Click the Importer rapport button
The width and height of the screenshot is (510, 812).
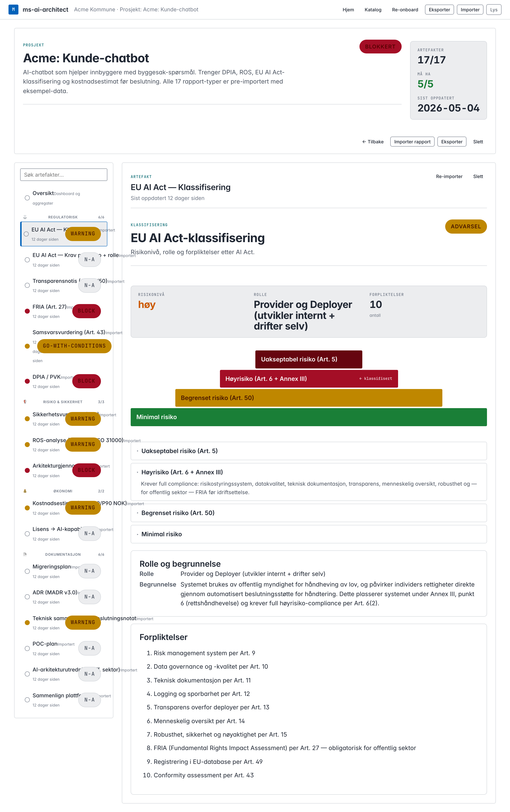coord(412,142)
